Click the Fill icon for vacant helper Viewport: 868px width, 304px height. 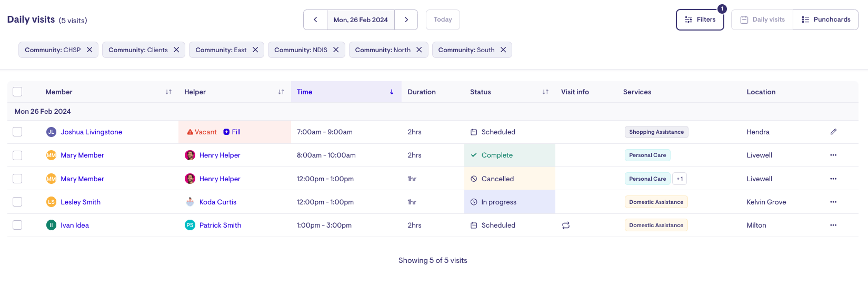[x=226, y=132]
